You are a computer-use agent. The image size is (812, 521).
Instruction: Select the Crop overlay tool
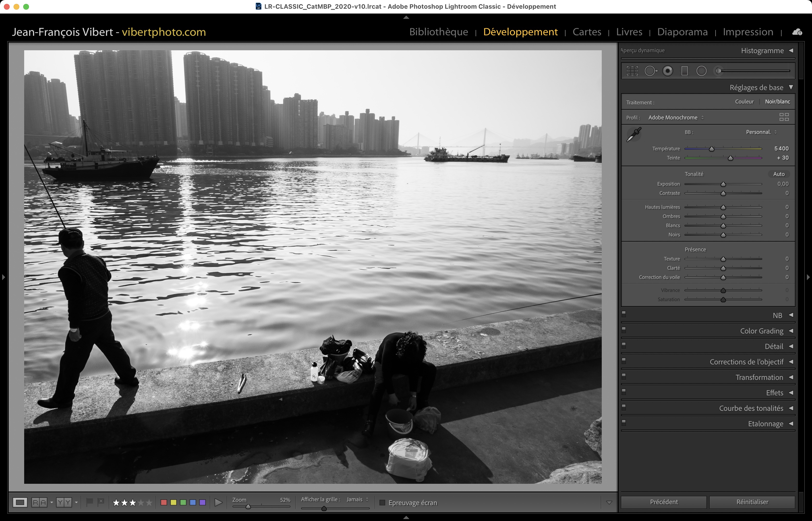point(632,71)
